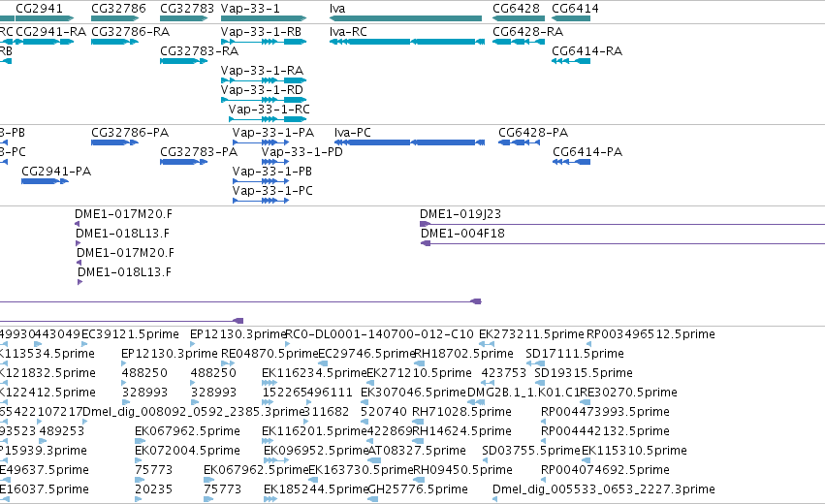
Task: Click the lva-PC protein label
Action: pos(353,133)
